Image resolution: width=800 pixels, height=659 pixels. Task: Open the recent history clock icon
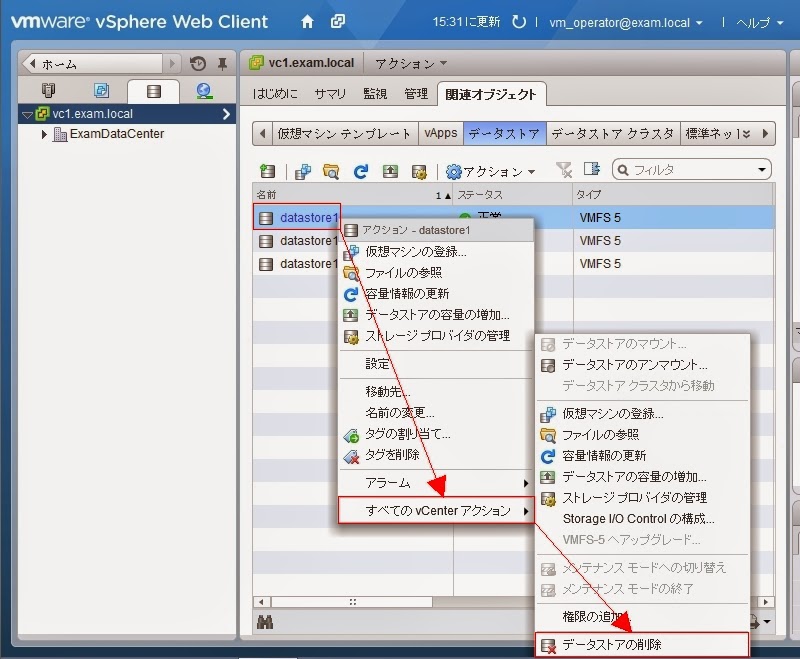tap(198, 64)
